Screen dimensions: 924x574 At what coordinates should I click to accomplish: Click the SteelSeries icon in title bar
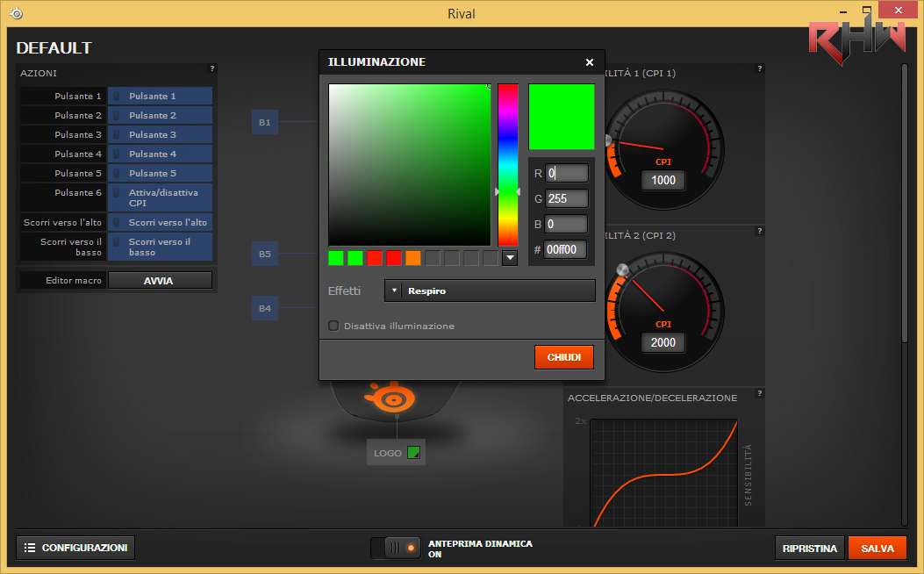pos(17,13)
